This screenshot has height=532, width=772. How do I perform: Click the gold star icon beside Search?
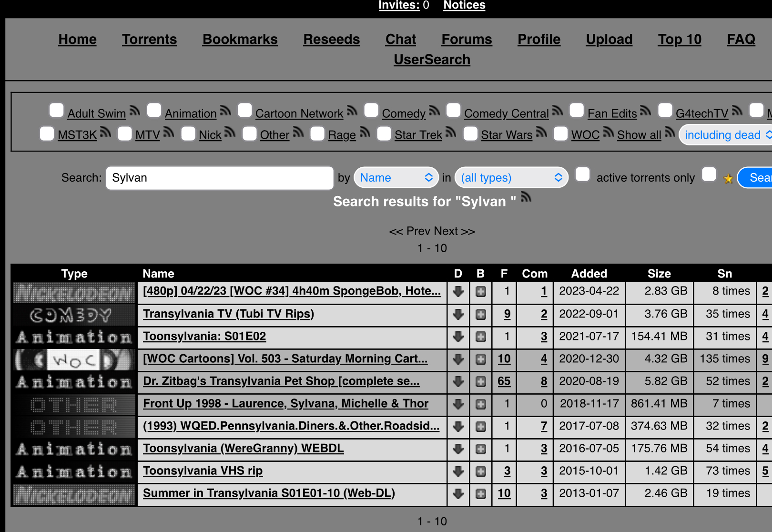point(728,179)
